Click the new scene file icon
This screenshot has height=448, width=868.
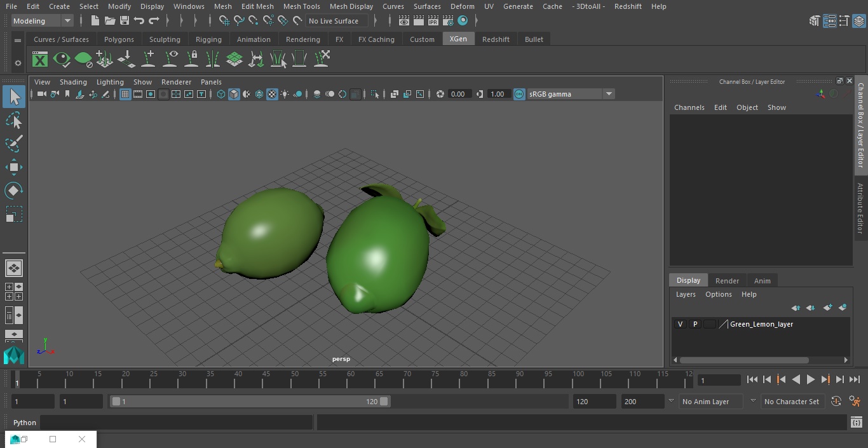pos(95,21)
